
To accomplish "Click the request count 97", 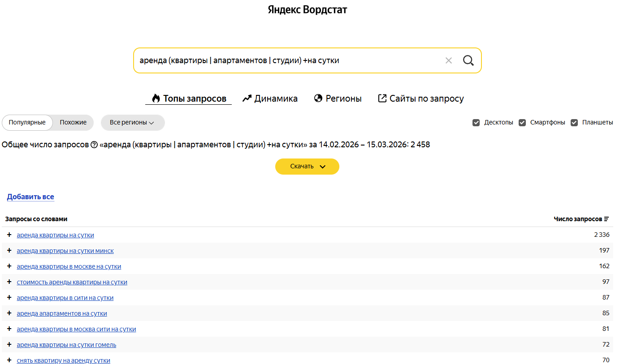I will (x=606, y=282).
